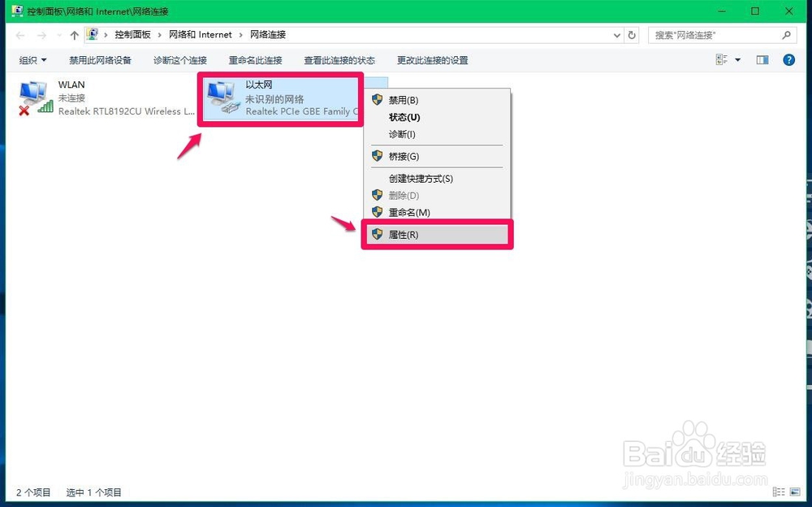Select the 以太网 Ethernet adapter icon

click(219, 95)
